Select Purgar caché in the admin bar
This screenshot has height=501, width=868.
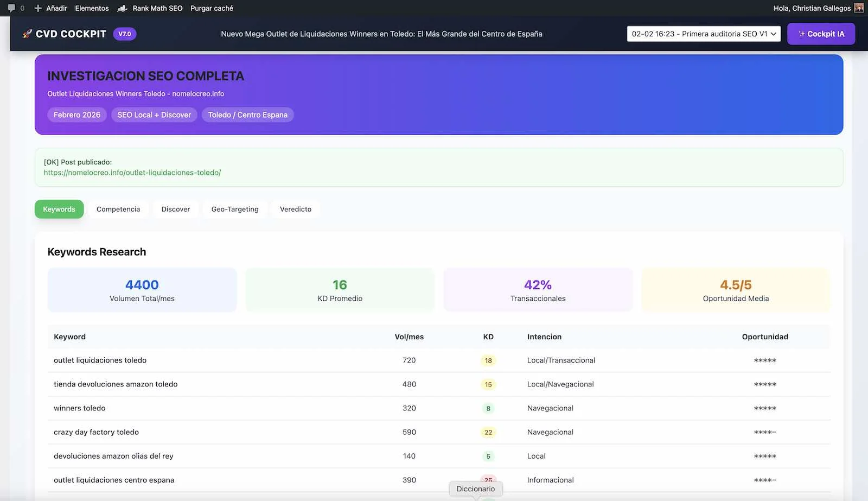211,8
